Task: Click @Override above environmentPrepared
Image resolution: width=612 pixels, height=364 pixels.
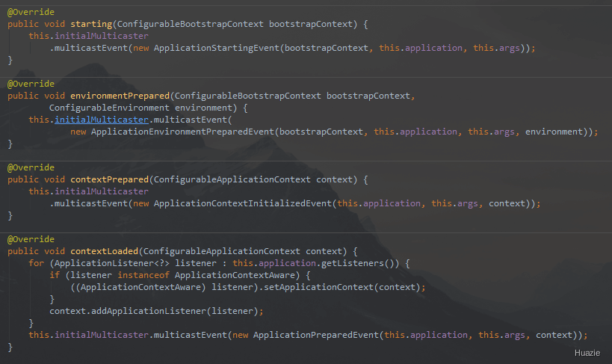Action: [31, 84]
